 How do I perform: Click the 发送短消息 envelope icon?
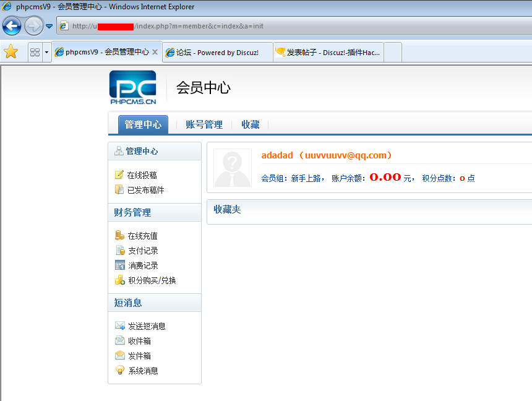click(120, 326)
